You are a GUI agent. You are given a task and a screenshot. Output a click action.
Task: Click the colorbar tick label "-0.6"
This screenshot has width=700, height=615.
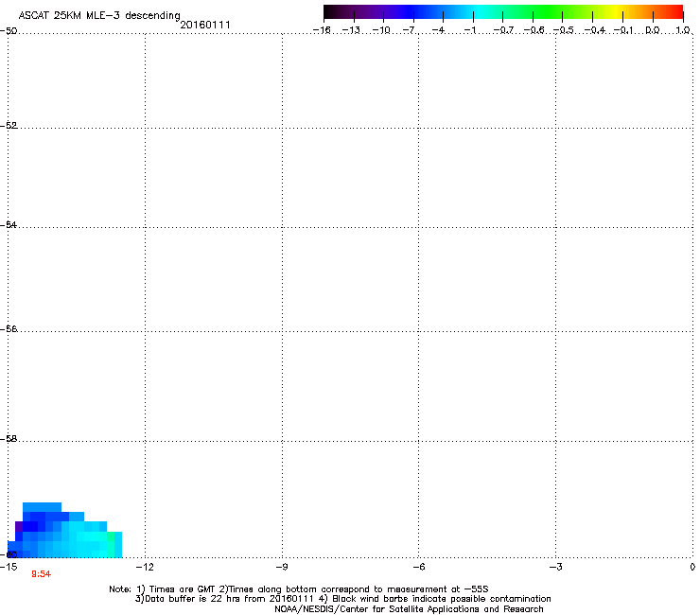(x=534, y=30)
